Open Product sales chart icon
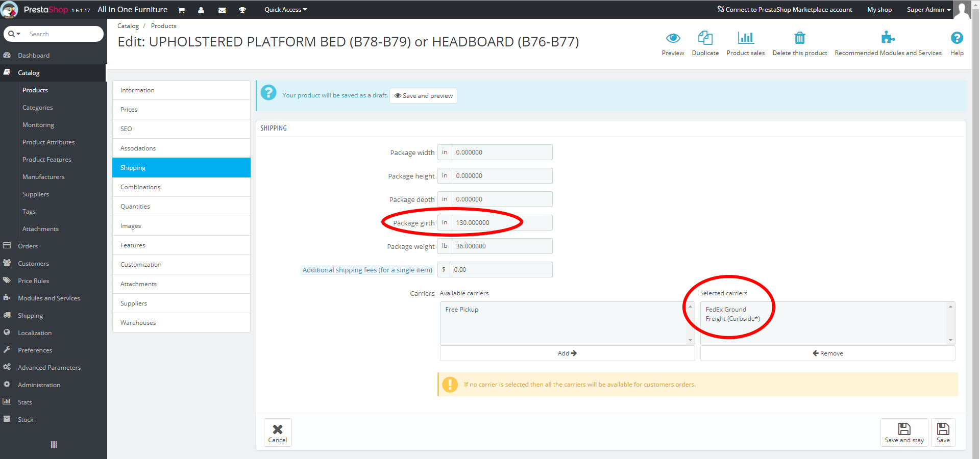The width and height of the screenshot is (980, 459). (x=745, y=38)
